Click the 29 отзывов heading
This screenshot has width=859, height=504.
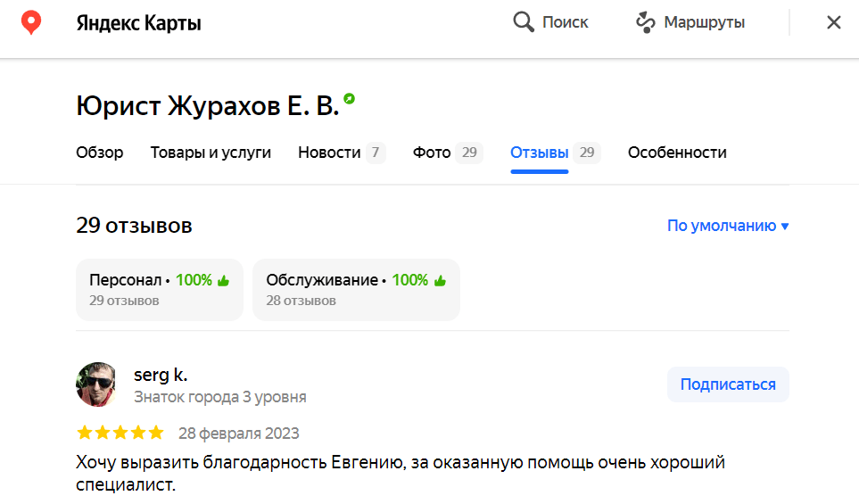pyautogui.click(x=134, y=225)
